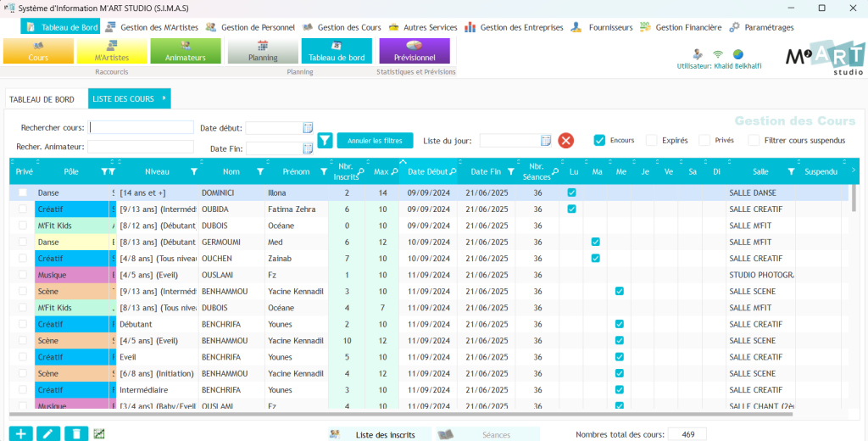Image resolution: width=868 pixels, height=441 pixels.
Task: Click the globe icon near user name
Action: (x=738, y=54)
